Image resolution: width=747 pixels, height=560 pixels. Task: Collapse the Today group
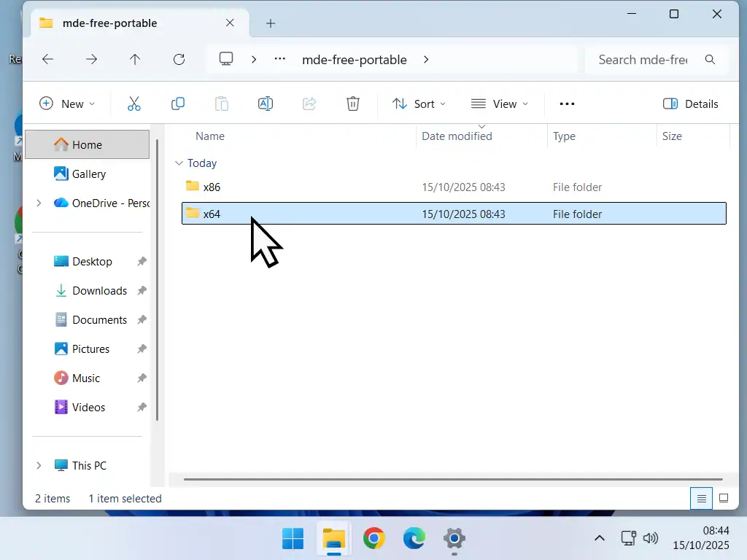(x=179, y=163)
